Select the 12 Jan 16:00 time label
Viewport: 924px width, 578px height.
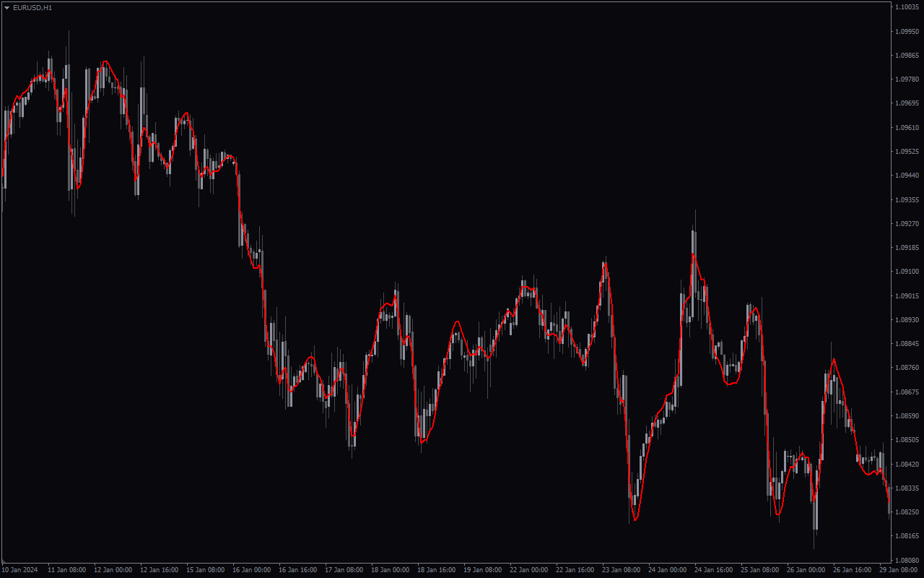(159, 569)
